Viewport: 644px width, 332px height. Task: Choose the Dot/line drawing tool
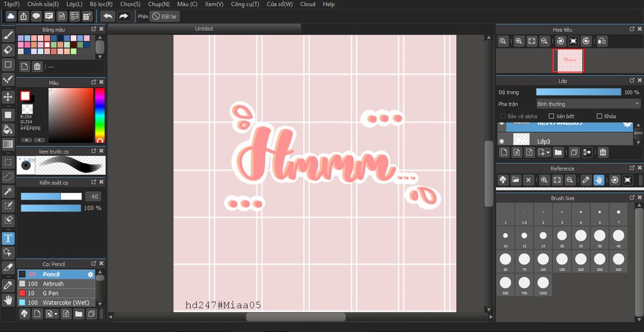[8, 80]
